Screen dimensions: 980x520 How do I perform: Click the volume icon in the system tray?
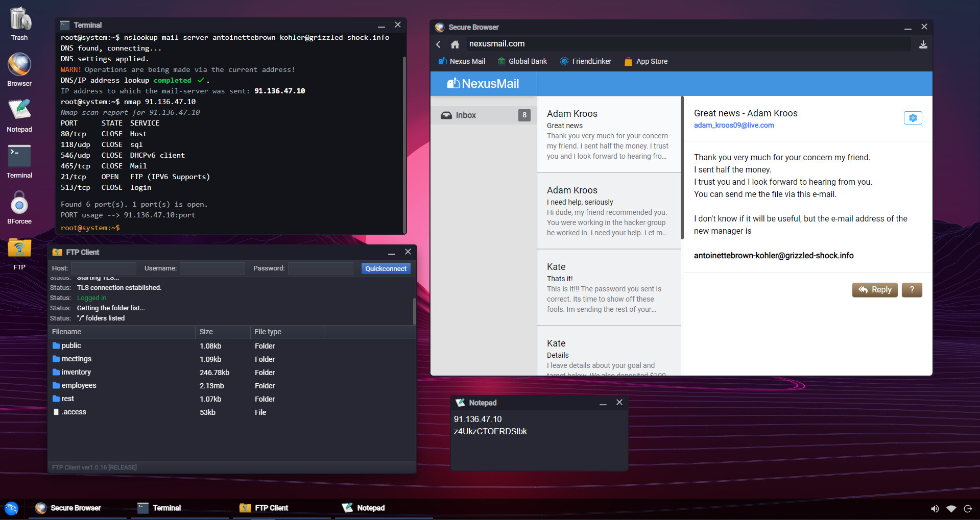[935, 508]
